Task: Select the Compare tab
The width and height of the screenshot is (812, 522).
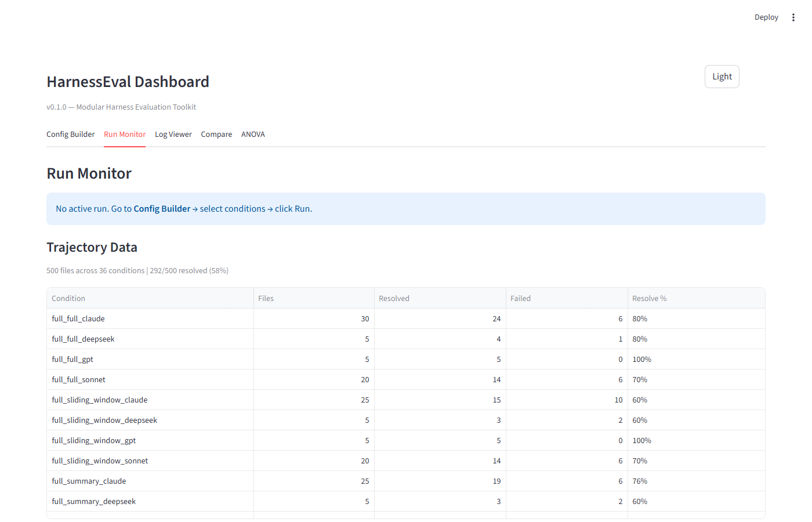Action: point(216,134)
